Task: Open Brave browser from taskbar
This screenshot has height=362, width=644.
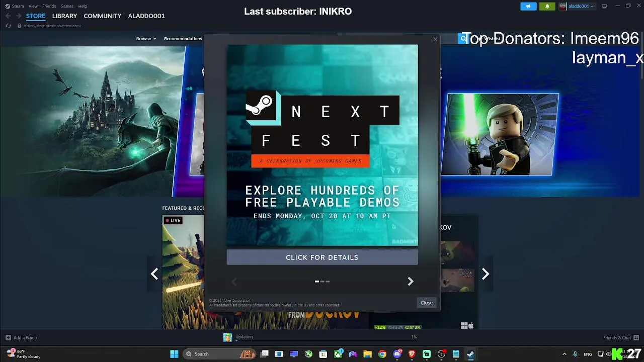Action: pyautogui.click(x=412, y=354)
